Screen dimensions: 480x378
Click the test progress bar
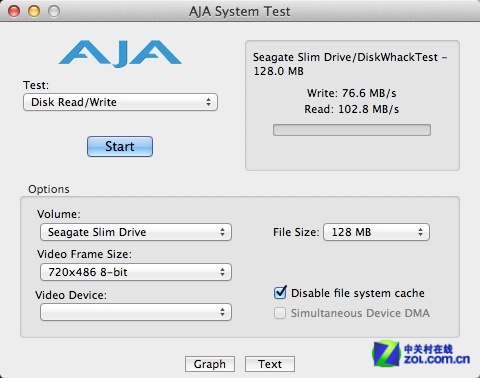pos(352,130)
